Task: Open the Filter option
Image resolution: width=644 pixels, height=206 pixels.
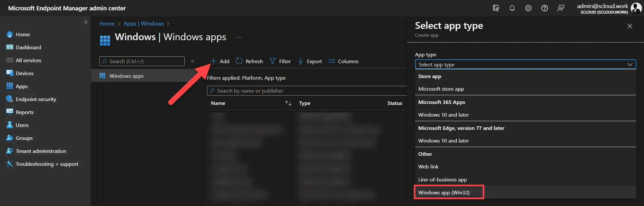Action: tap(280, 61)
